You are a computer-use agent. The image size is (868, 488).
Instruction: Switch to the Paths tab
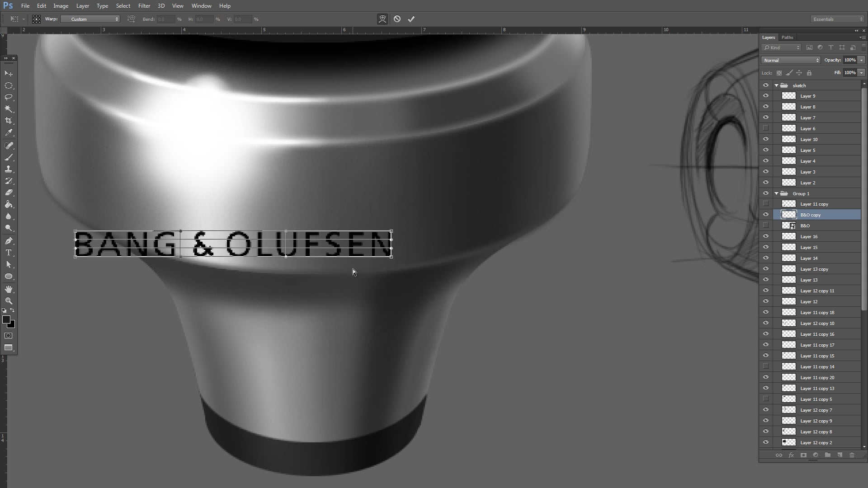tap(787, 38)
